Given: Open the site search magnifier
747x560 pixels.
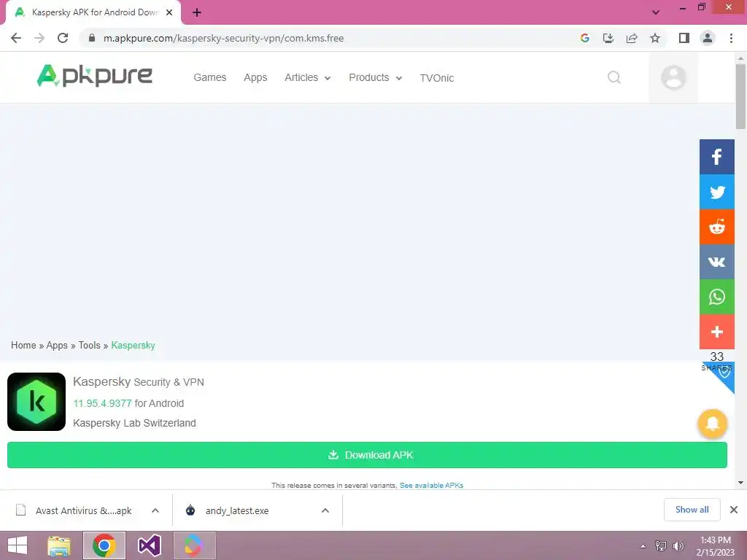Looking at the screenshot, I should [614, 77].
